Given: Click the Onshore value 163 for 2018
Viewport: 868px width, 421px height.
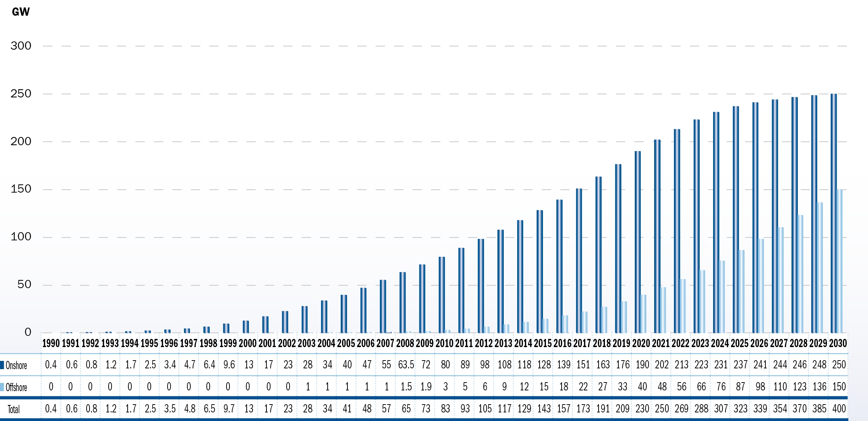Looking at the screenshot, I should (x=603, y=365).
